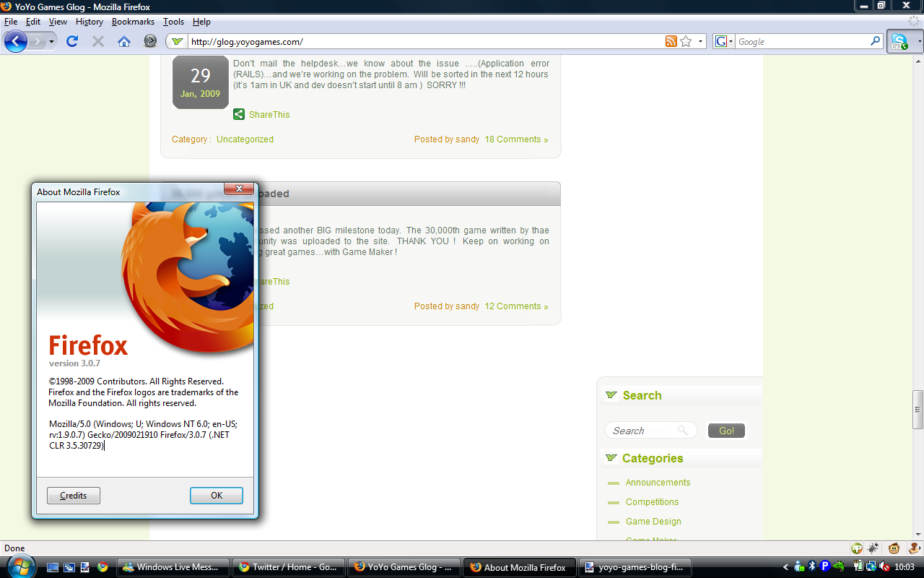Click the Go! search button
924x578 pixels.
(x=726, y=431)
